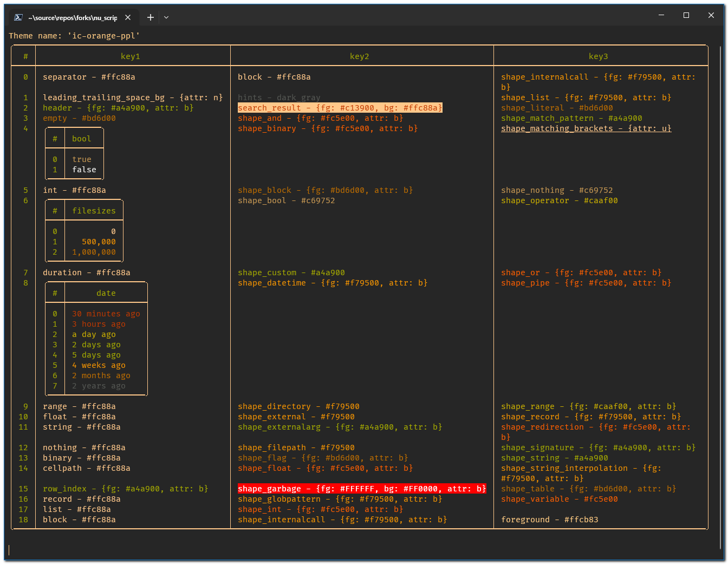This screenshot has height=564, width=728.
Task: Click the 'header - {fg: #a4a900, attr: b}' entry
Action: [x=118, y=108]
